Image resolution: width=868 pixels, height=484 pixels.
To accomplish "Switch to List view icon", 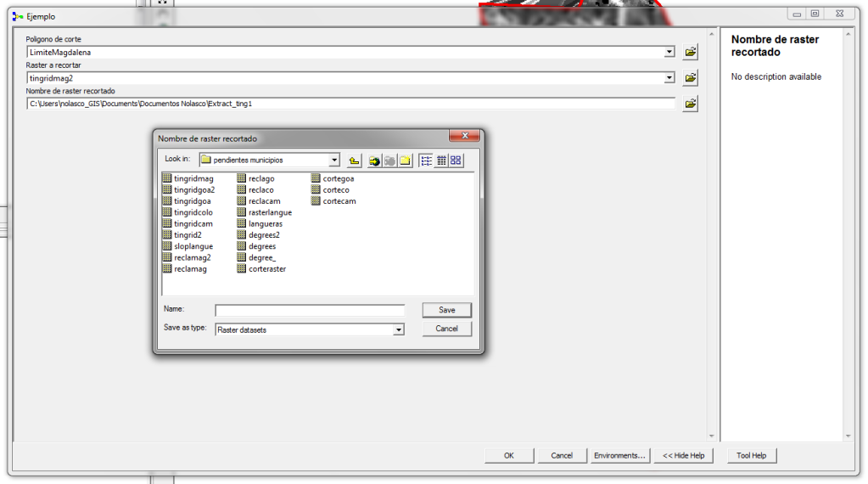I will coord(426,160).
